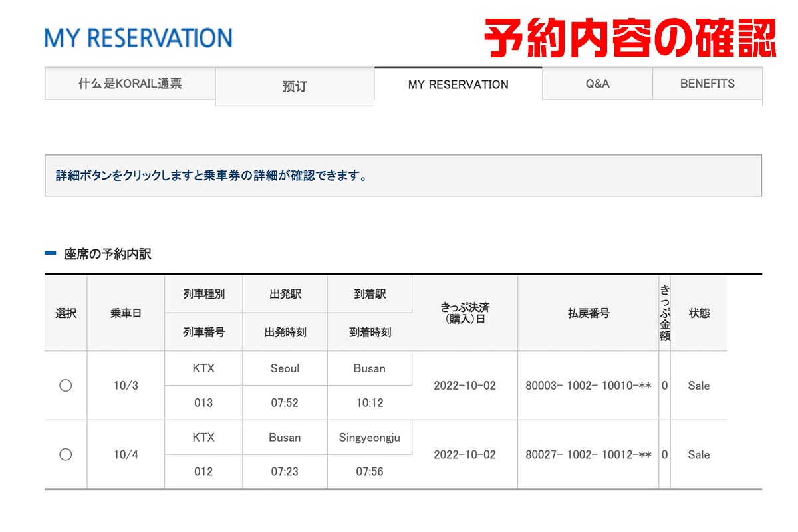This screenshot has width=798, height=532.
Task: Click the 払戻番号 column header
Action: tap(589, 313)
